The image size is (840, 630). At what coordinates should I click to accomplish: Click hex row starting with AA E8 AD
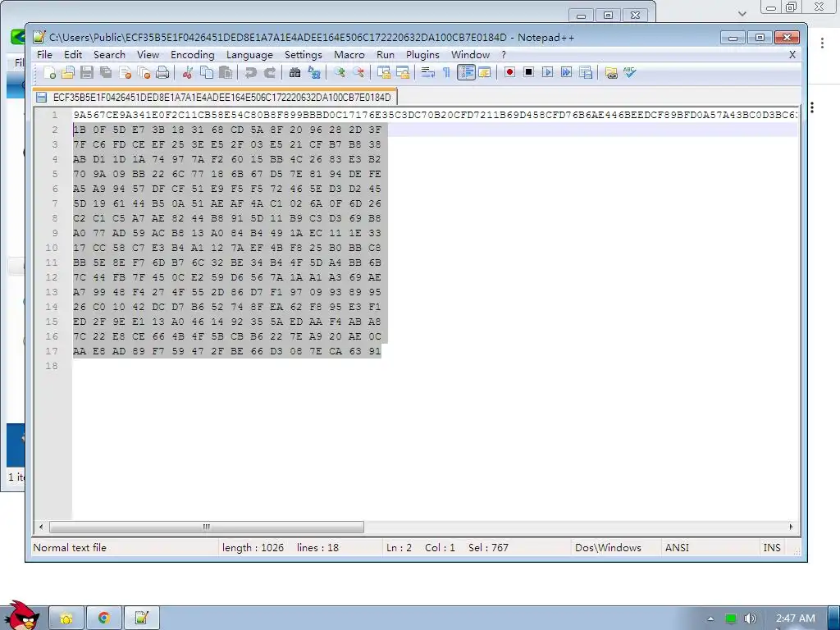pyautogui.click(x=227, y=351)
